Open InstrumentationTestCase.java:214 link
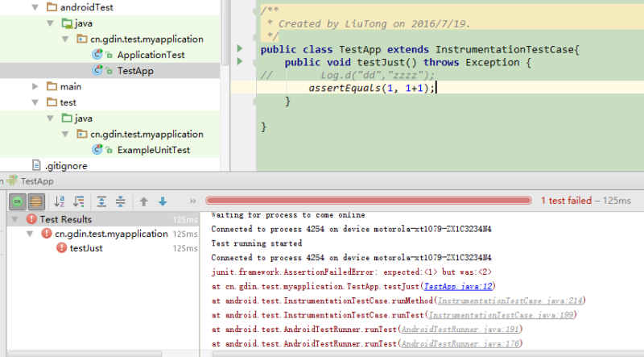 (510, 301)
